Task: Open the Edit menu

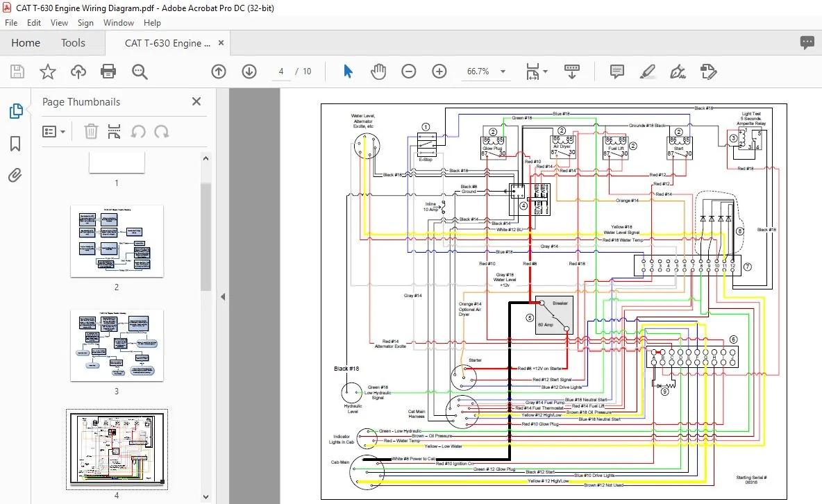Action: pyautogui.click(x=34, y=22)
